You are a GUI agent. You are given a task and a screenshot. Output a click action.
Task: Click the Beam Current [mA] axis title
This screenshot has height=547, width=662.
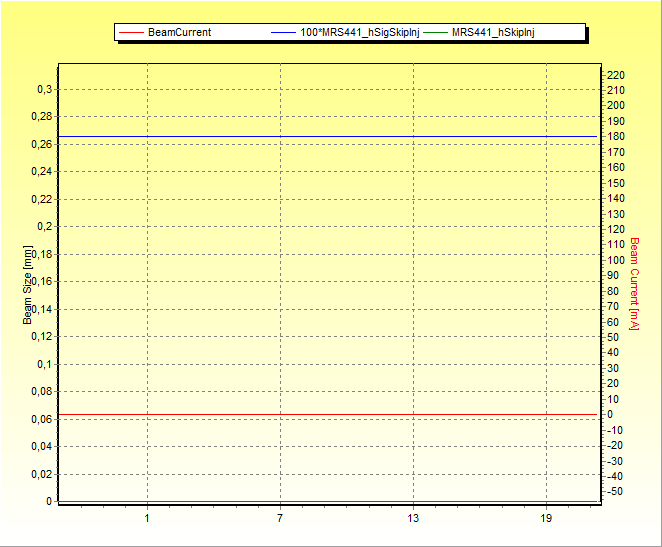click(x=634, y=282)
